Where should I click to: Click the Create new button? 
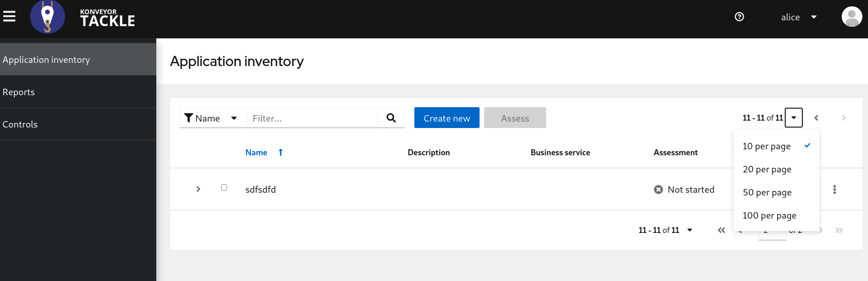click(447, 118)
